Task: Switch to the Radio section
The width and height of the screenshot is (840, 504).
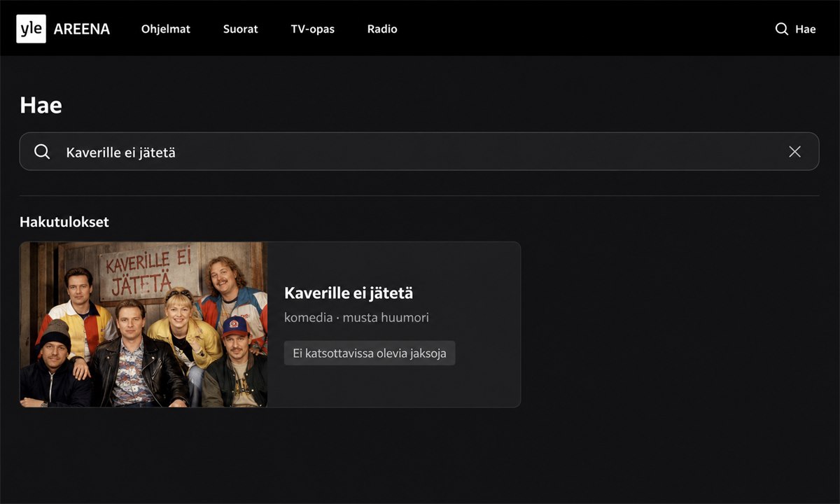Action: pos(382,29)
